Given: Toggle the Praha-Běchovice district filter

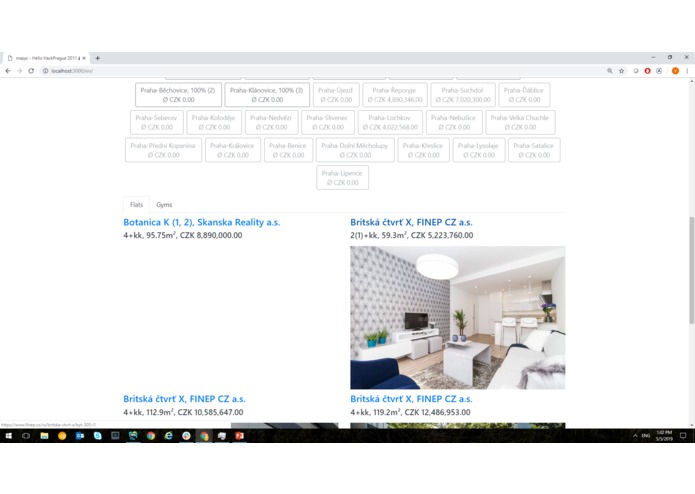Looking at the screenshot, I should click(x=178, y=95).
